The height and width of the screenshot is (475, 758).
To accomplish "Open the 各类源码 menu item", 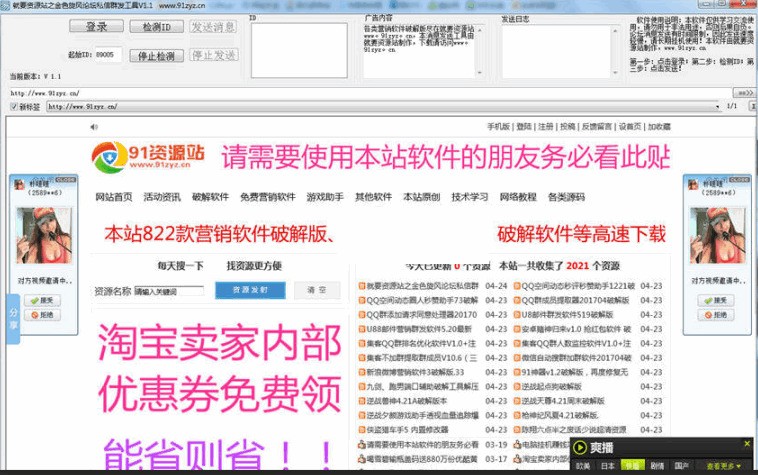I will [x=566, y=197].
